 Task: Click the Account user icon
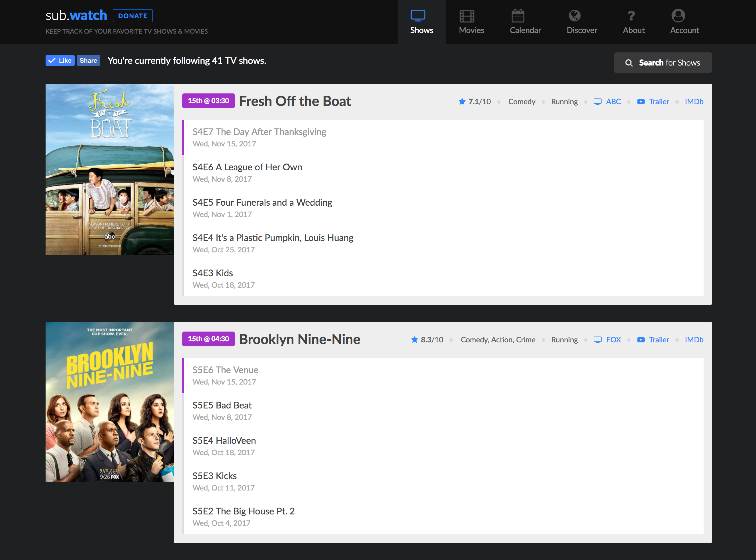[x=678, y=16]
